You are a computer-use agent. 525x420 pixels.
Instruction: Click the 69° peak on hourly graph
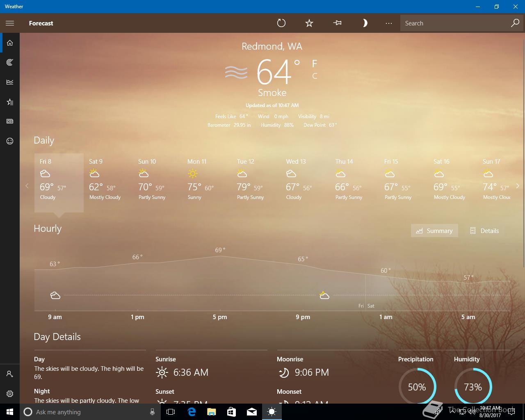[220, 250]
